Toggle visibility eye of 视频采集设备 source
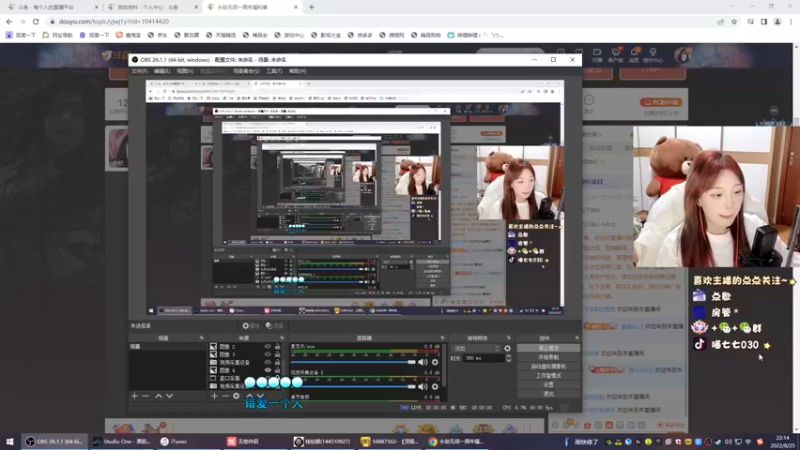Screen dimensions: 800x450 (268, 362)
